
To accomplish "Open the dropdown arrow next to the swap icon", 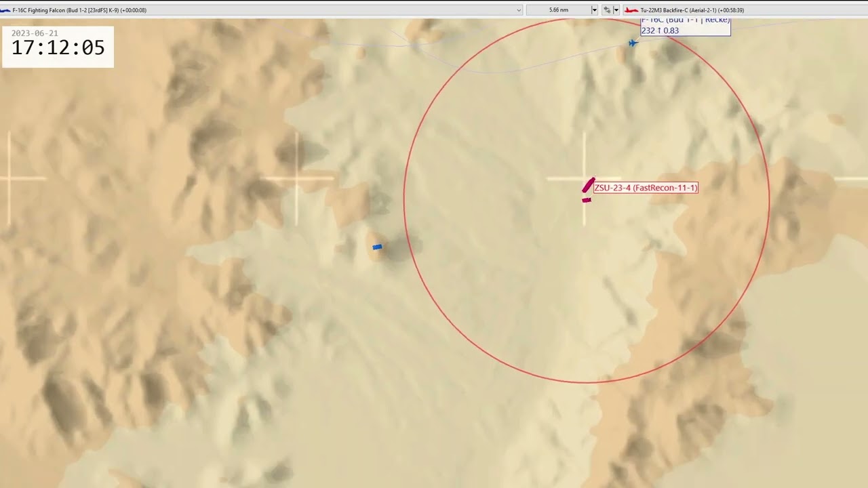I will 616,10.
